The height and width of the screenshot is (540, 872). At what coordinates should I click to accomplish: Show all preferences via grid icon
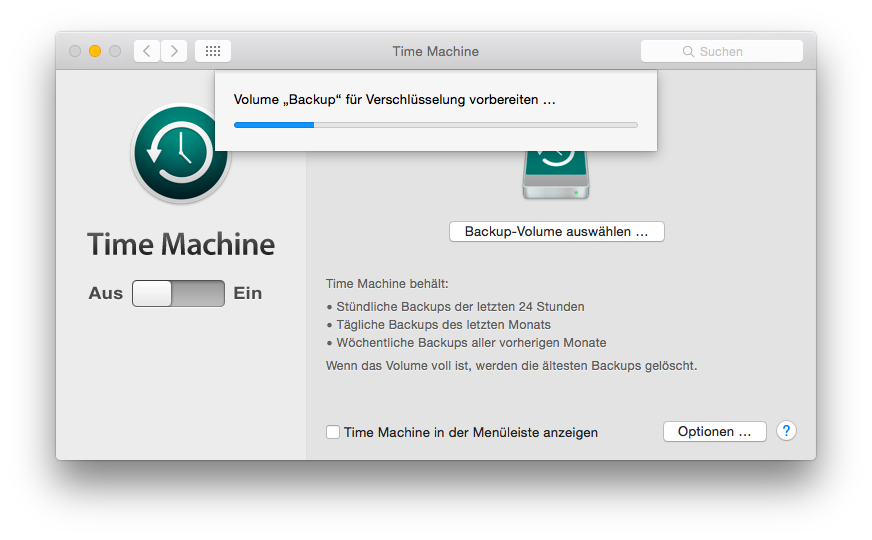(x=213, y=51)
